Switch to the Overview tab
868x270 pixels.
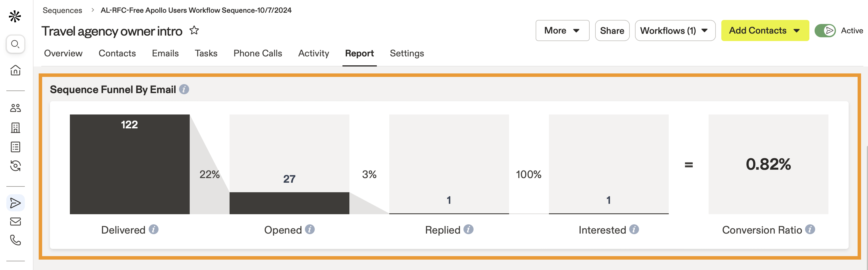[63, 53]
